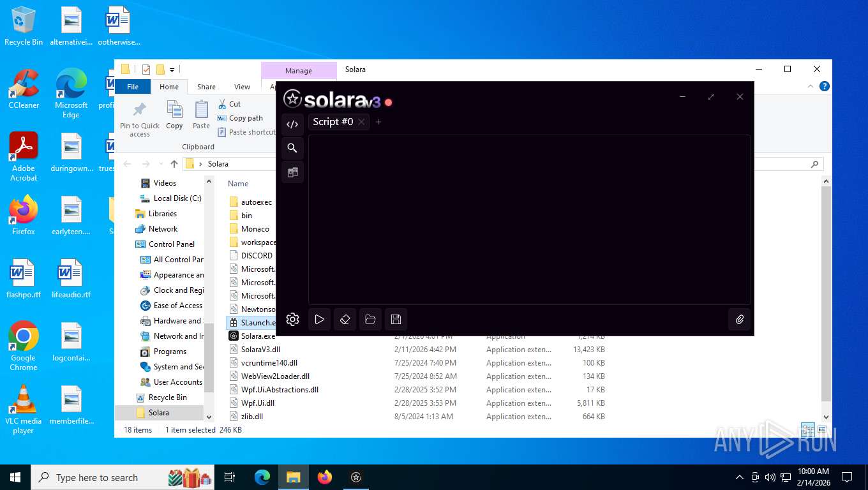Click Copy path in the ribbon
868x490 pixels.
pos(240,118)
